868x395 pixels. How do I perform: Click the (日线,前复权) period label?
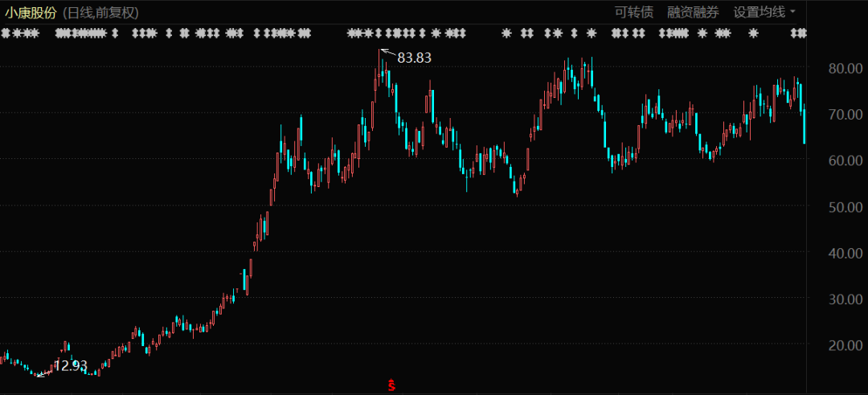pyautogui.click(x=100, y=13)
